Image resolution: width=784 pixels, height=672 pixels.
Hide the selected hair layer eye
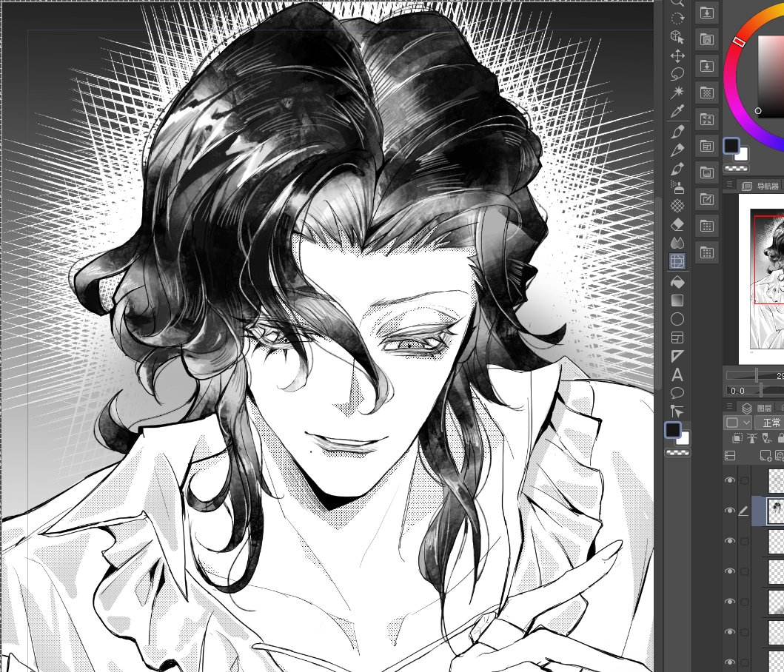click(730, 511)
